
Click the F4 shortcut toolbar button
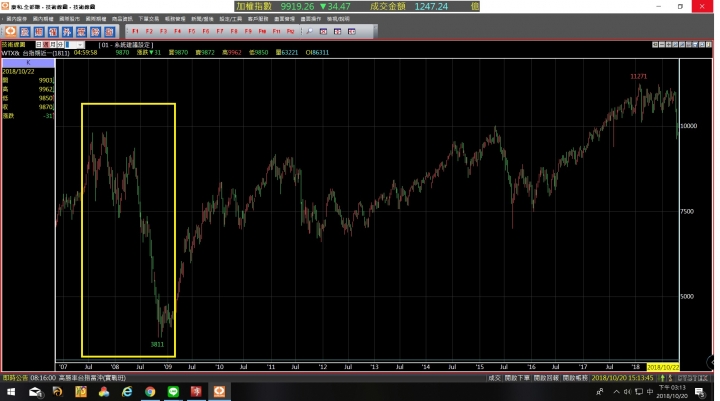pos(178,31)
